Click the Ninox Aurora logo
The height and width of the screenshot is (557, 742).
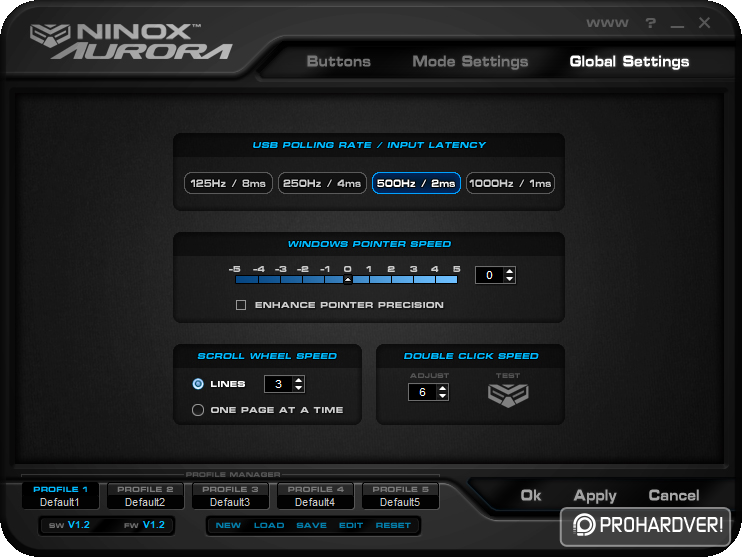(x=131, y=41)
